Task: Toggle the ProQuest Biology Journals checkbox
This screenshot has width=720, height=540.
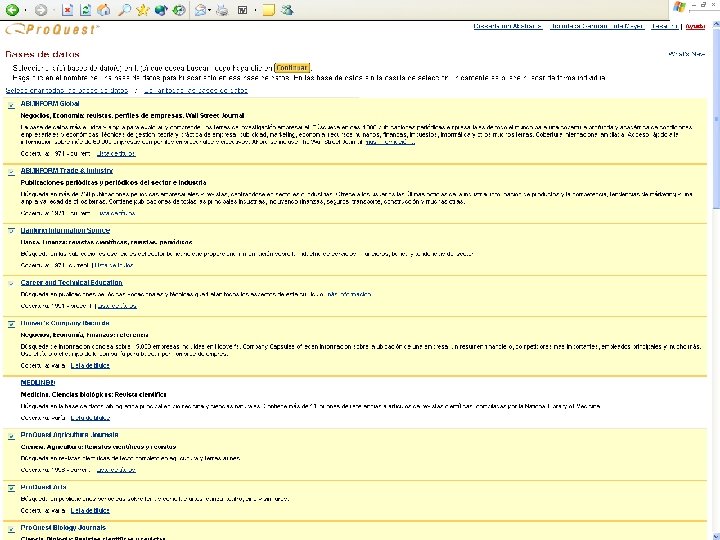Action: pyautogui.click(x=11, y=529)
